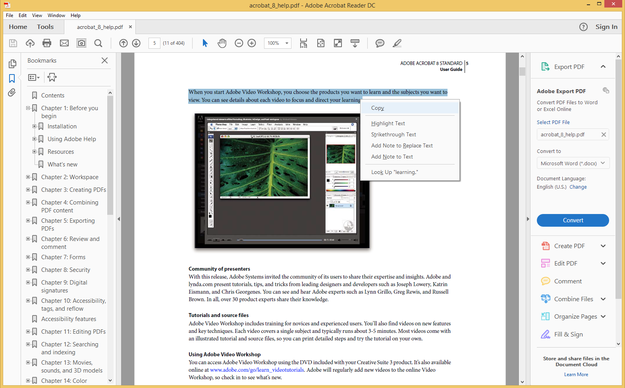
Task: Switch to the Tools tab
Action: pyautogui.click(x=45, y=27)
